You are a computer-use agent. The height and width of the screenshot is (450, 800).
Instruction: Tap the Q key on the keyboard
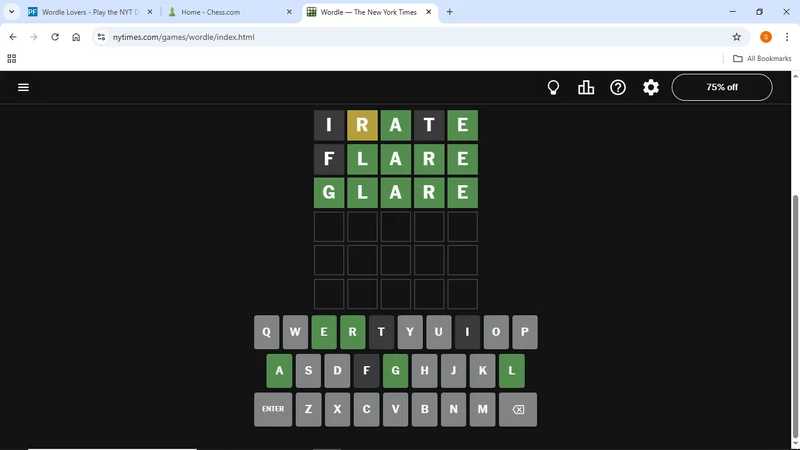266,332
